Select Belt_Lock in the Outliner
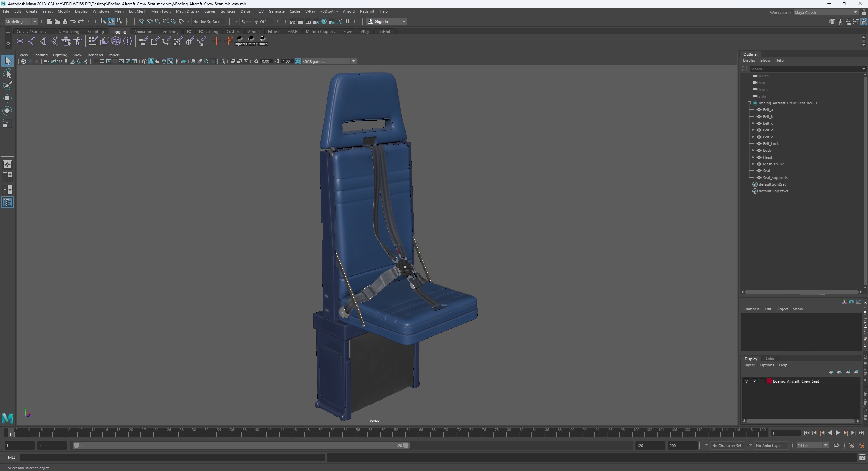The width and height of the screenshot is (868, 471). [771, 144]
